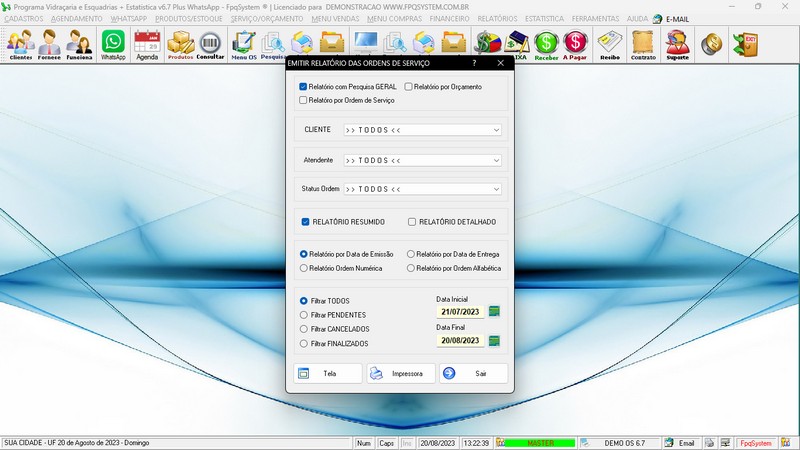This screenshot has height=450, width=800.
Task: Click the Consultar barcode icon
Action: click(210, 44)
